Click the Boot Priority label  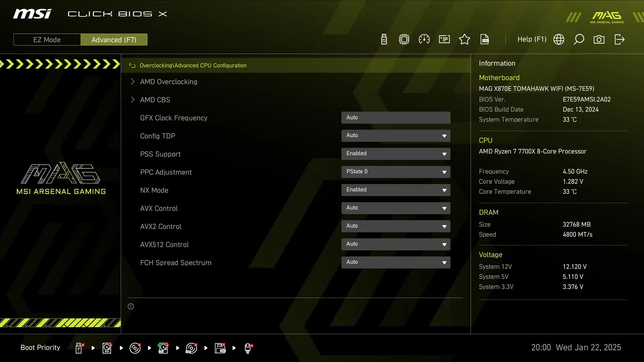tap(40, 348)
